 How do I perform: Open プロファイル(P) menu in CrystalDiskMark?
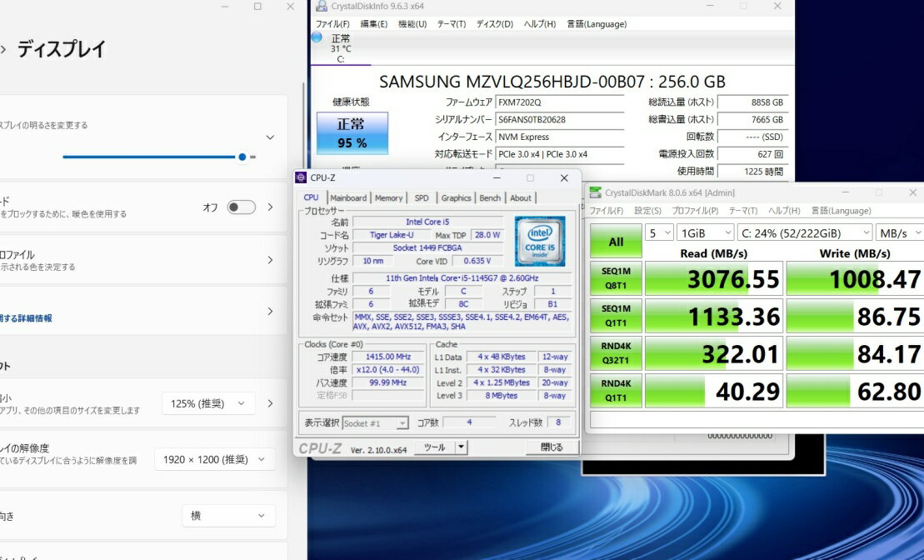pos(695,211)
